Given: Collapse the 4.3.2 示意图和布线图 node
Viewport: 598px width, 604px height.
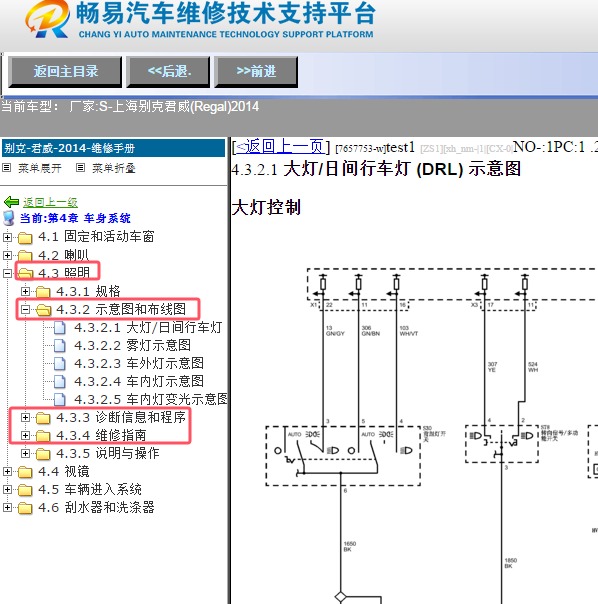Looking at the screenshot, I should (x=25, y=309).
